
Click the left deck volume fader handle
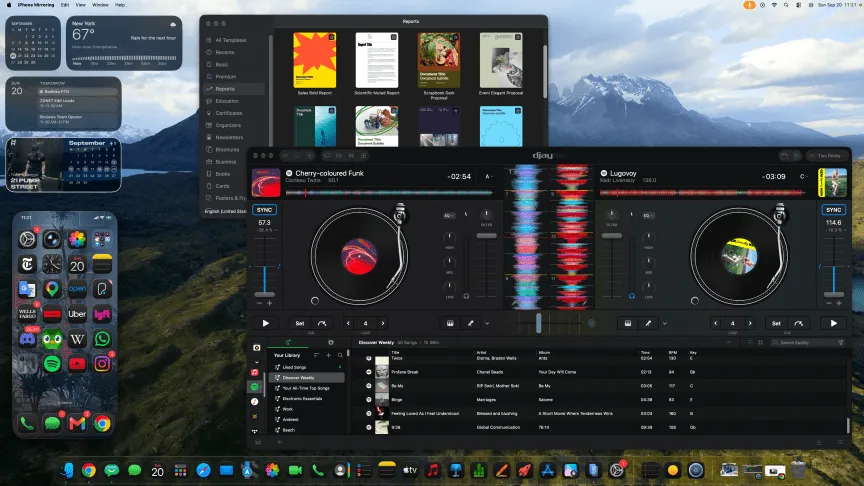pyautogui.click(x=486, y=236)
